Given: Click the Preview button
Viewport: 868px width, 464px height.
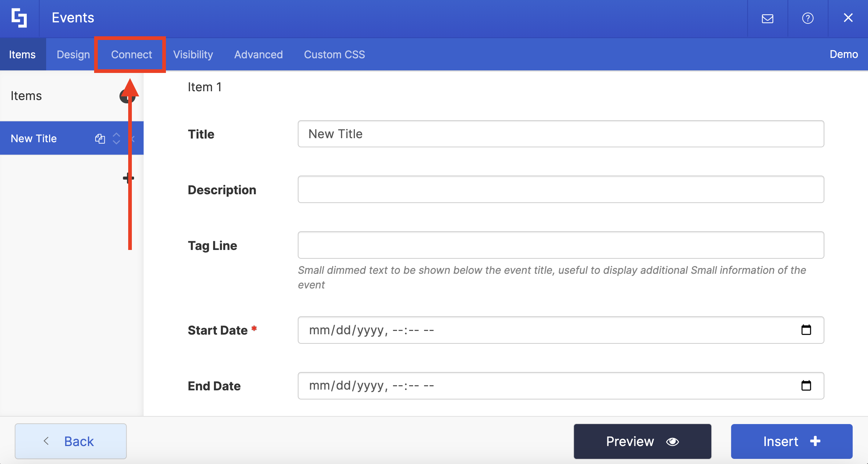Looking at the screenshot, I should [x=642, y=441].
